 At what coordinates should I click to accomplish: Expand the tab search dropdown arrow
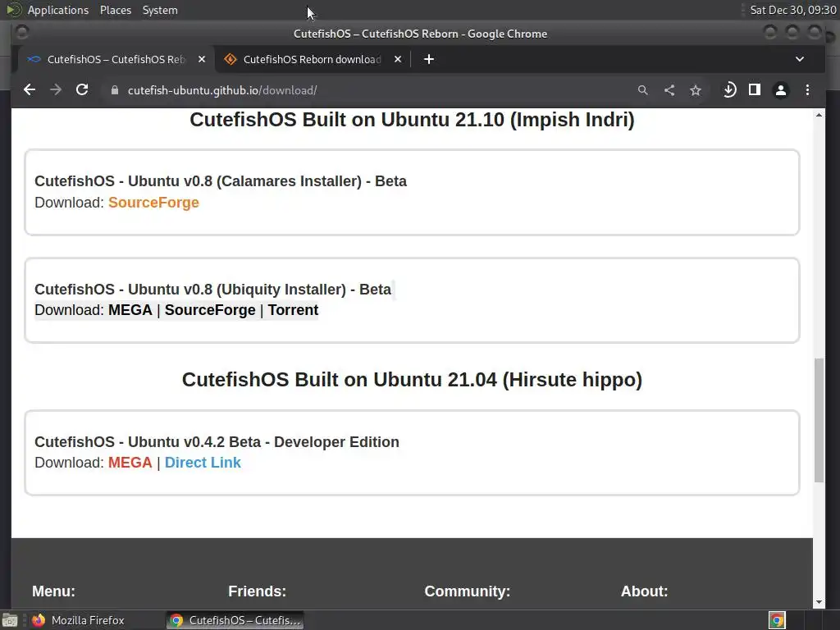799,59
